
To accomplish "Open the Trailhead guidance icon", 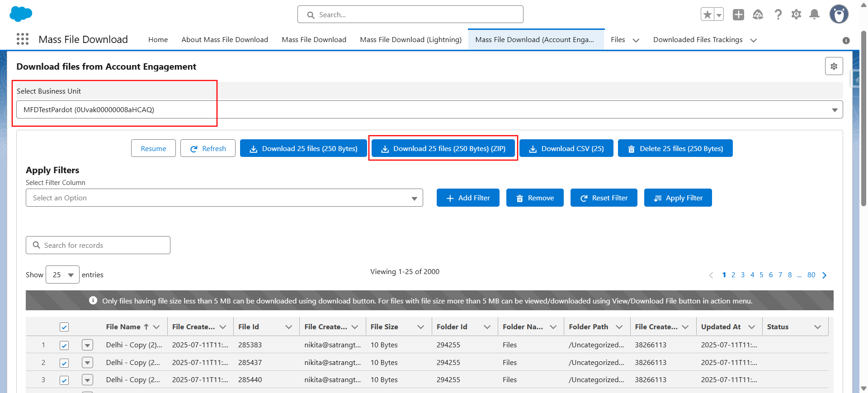I will click(758, 14).
